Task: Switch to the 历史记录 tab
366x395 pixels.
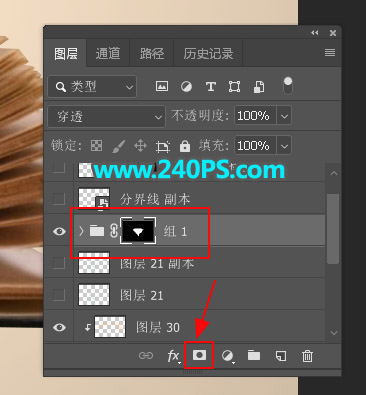Action: (208, 54)
